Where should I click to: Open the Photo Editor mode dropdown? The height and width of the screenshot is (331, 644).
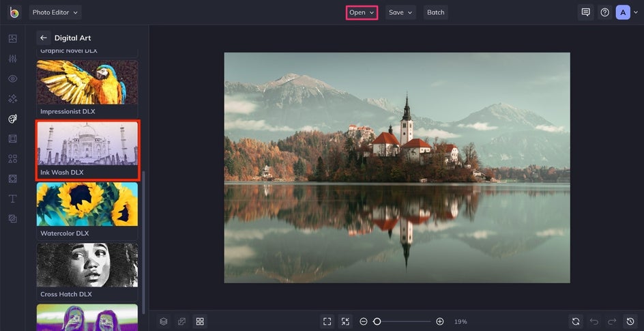click(x=55, y=12)
